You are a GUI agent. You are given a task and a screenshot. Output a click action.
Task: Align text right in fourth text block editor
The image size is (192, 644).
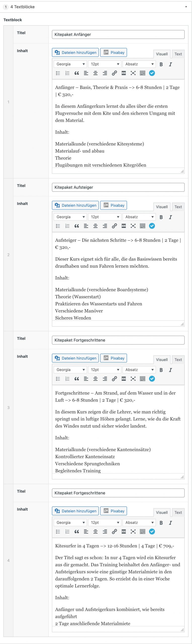[105, 531]
